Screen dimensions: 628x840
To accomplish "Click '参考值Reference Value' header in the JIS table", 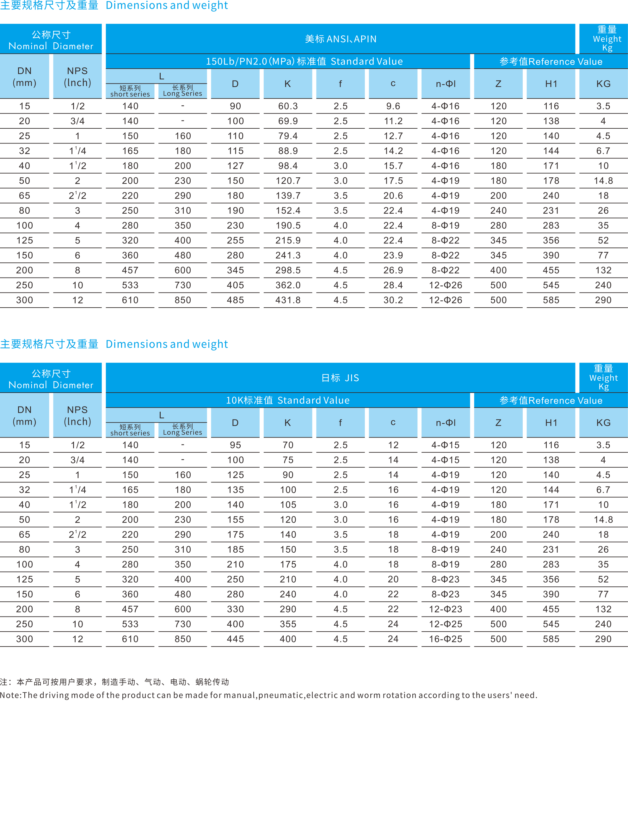I will [x=551, y=400].
